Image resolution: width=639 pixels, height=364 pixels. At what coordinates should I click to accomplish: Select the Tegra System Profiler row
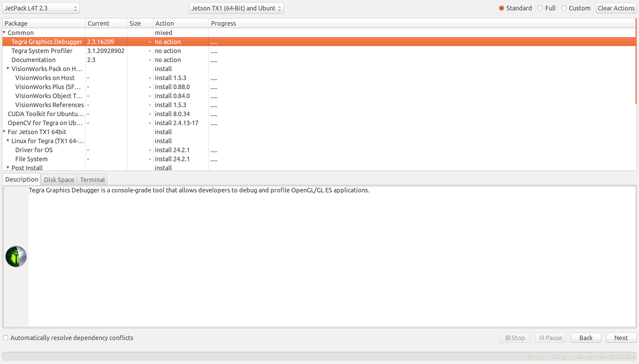click(319, 51)
